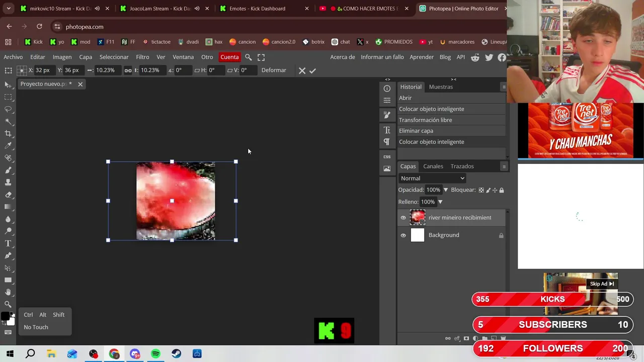
Task: Confirm the transform with the checkmark
Action: [x=312, y=71]
